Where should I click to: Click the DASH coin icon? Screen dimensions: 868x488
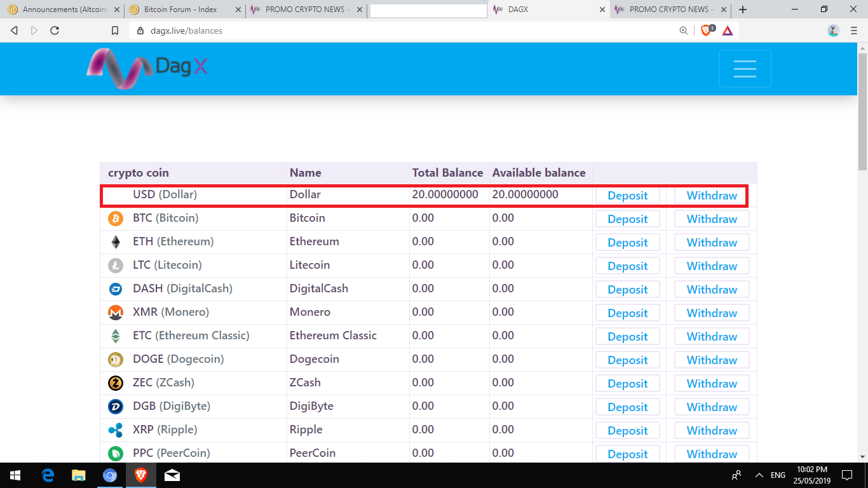[116, 289]
